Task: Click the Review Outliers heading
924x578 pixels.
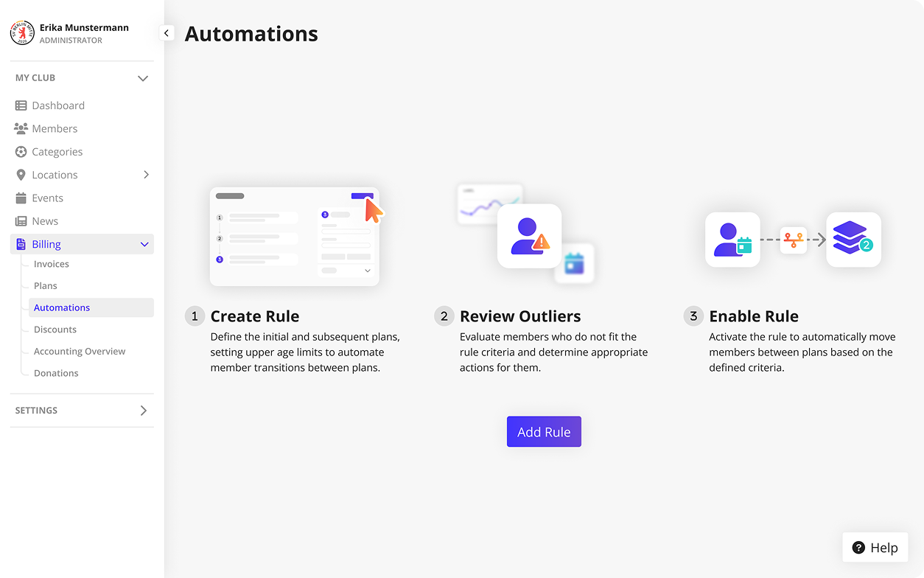Action: coord(520,316)
